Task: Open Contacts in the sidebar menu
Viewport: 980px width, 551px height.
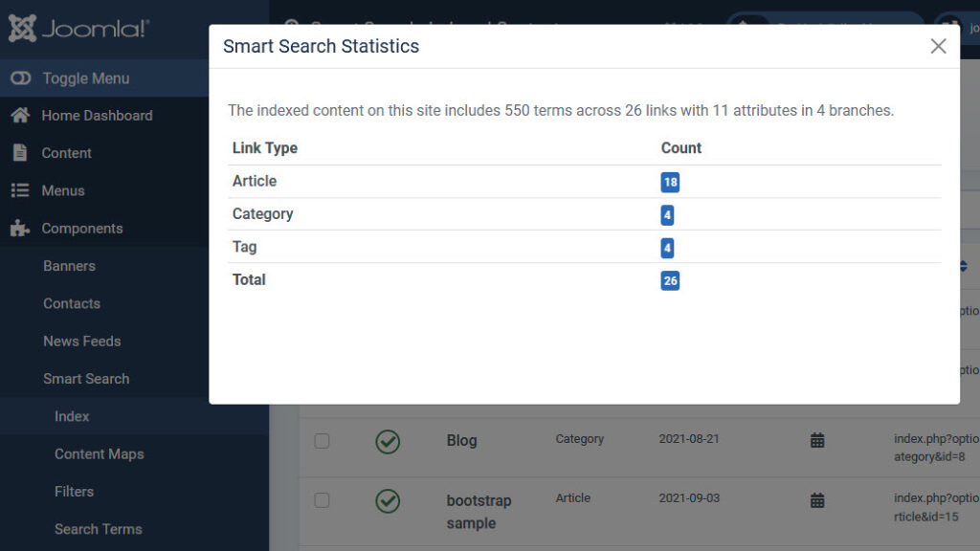Action: click(x=72, y=303)
